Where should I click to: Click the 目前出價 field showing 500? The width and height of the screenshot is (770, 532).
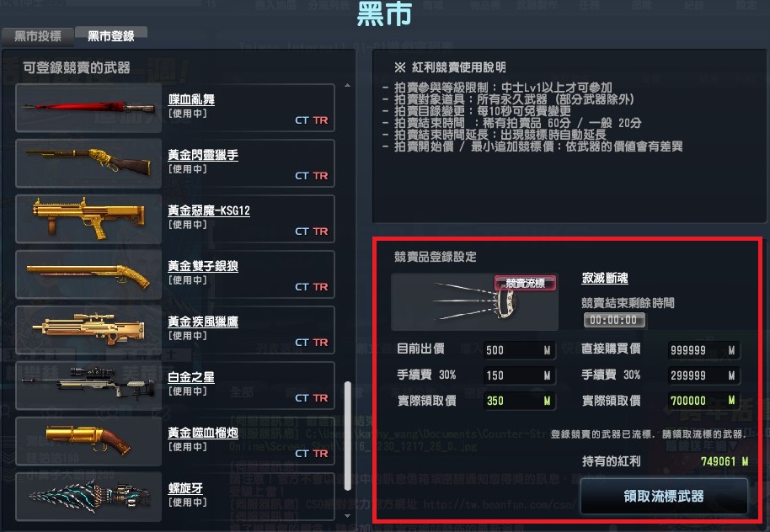click(519, 350)
